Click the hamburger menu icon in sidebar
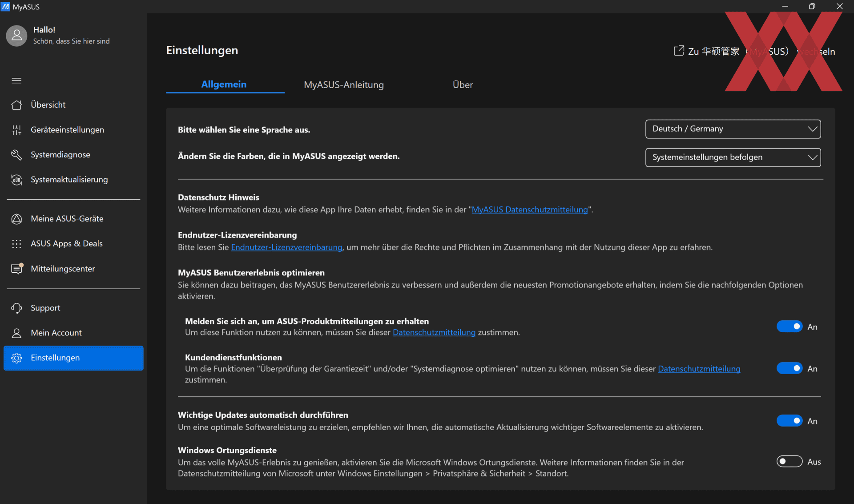The width and height of the screenshot is (854, 504). point(16,81)
